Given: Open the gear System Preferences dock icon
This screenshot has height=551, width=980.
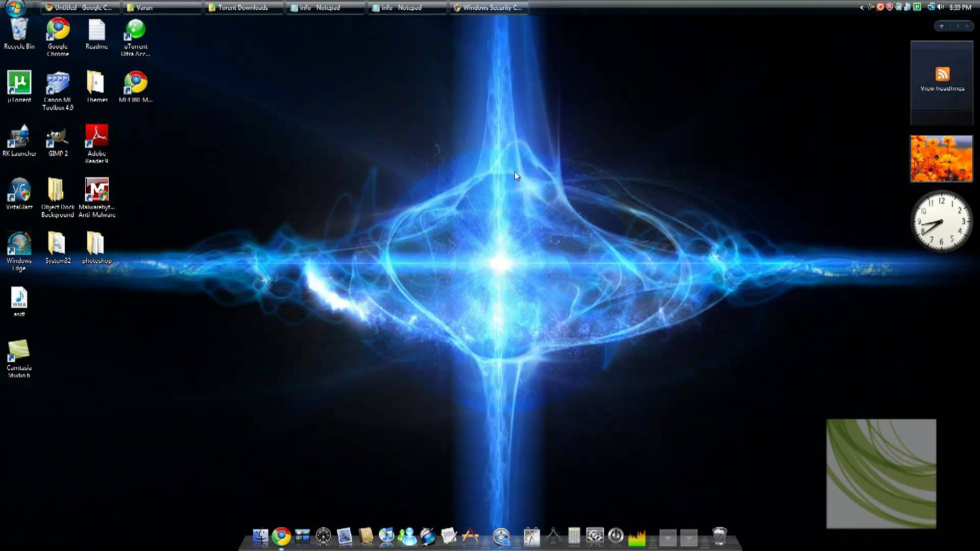Looking at the screenshot, I should [595, 536].
